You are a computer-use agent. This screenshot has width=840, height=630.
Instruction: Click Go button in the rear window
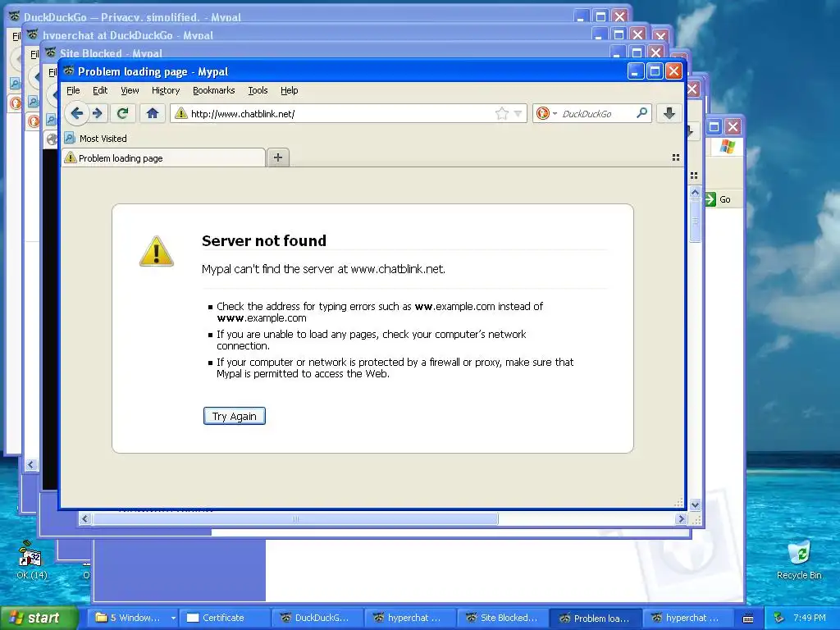point(719,199)
